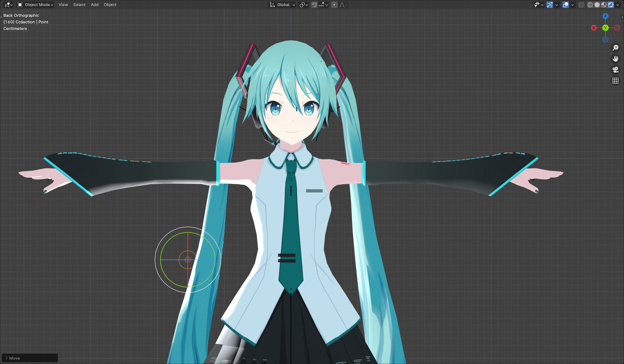Image resolution: width=624 pixels, height=364 pixels.
Task: Expand the overlays options dropdown
Action: point(573,5)
